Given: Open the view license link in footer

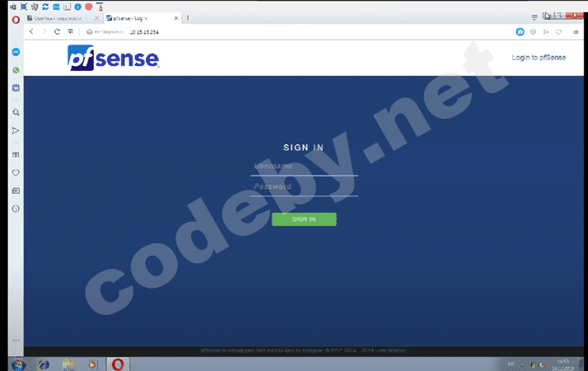Looking at the screenshot, I should 391,350.
